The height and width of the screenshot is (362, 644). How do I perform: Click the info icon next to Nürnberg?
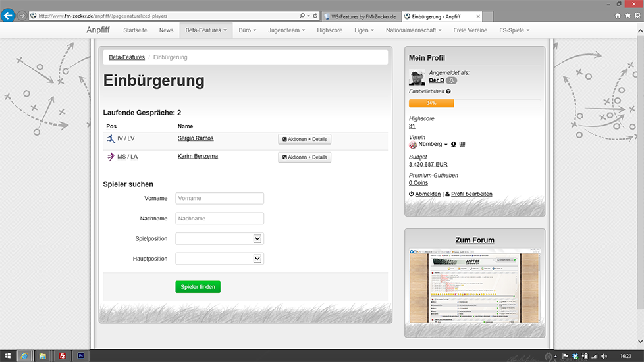pos(454,144)
